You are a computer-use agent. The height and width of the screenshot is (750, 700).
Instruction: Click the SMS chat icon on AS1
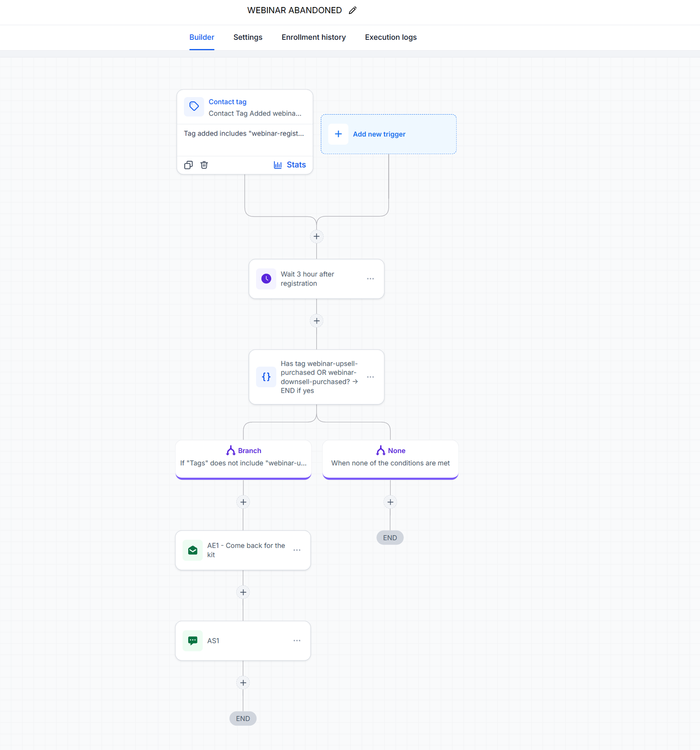click(x=192, y=641)
